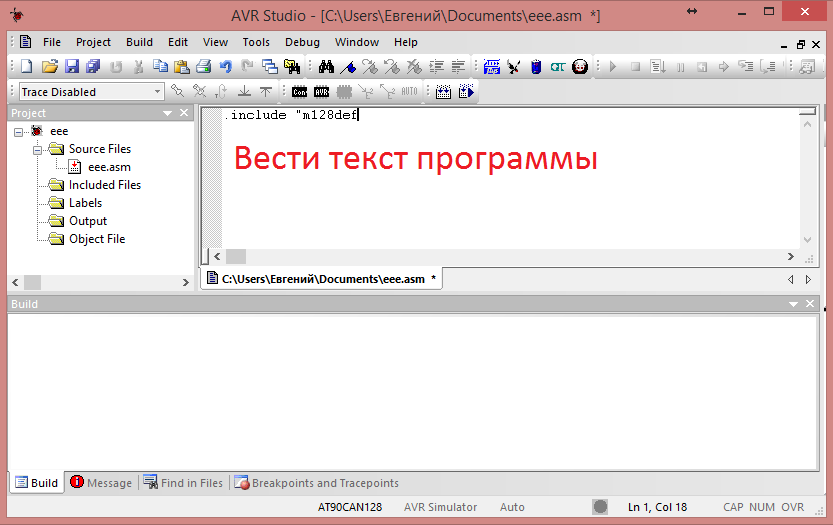This screenshot has height=525, width=833.
Task: Click the next document tab arrow
Action: pyautogui.click(x=808, y=280)
